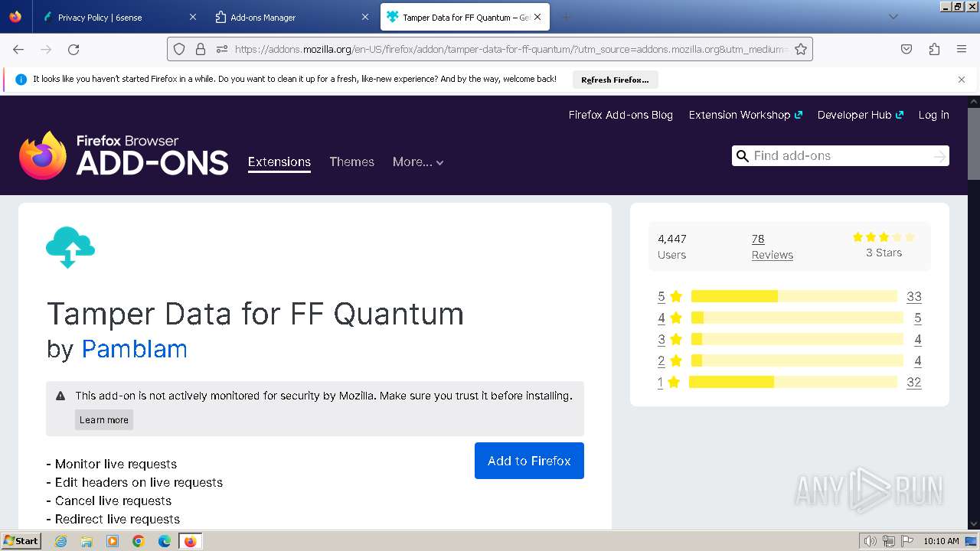The height and width of the screenshot is (551, 980).
Task: Close the Add-ons Manager tab
Action: click(364, 17)
